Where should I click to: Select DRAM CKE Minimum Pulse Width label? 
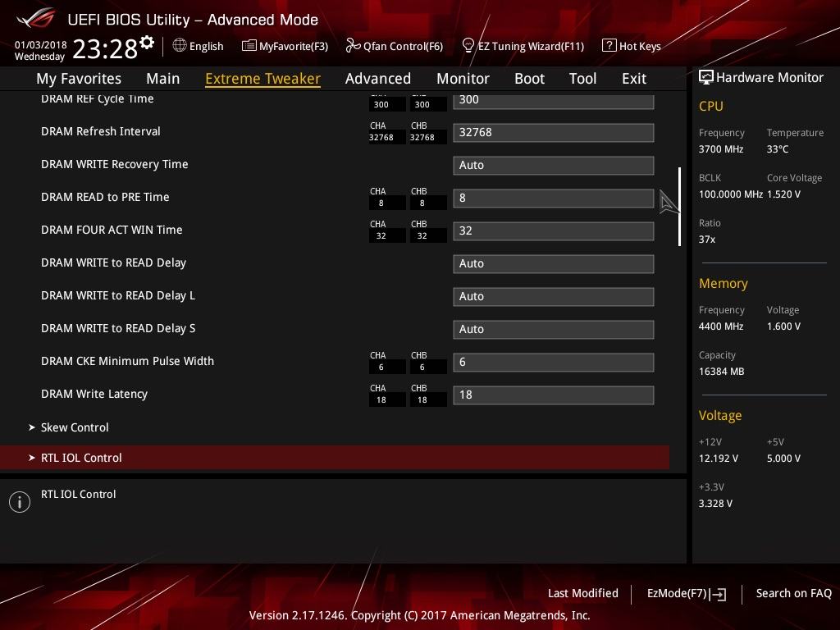[x=127, y=361]
